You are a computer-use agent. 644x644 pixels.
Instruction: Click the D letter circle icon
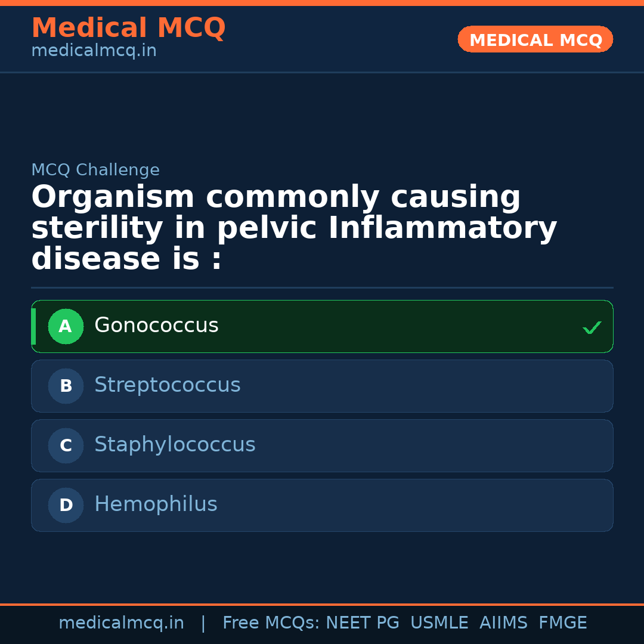click(x=66, y=506)
